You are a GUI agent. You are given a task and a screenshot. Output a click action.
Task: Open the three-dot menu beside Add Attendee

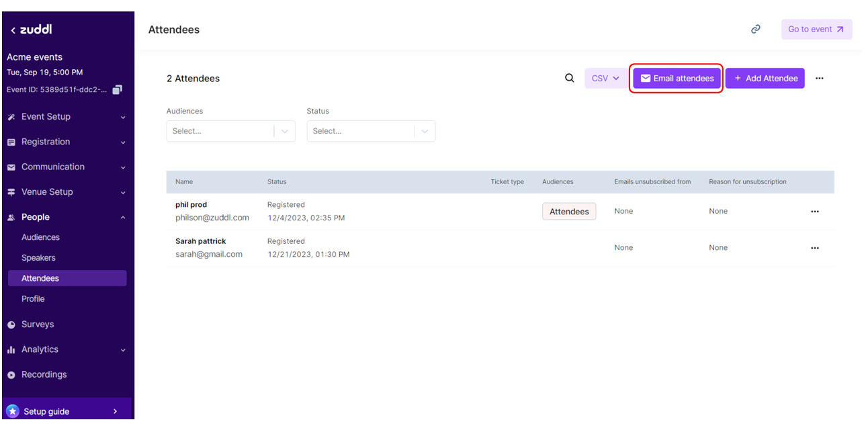pos(819,78)
